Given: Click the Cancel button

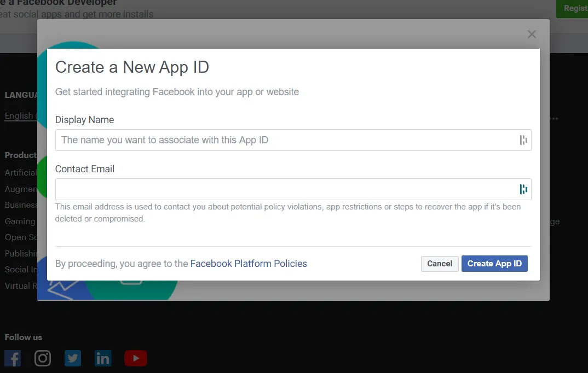Looking at the screenshot, I should 440,264.
